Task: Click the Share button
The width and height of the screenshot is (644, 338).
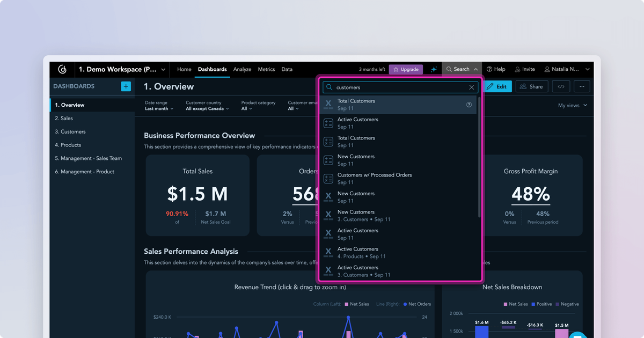Action: (531, 86)
